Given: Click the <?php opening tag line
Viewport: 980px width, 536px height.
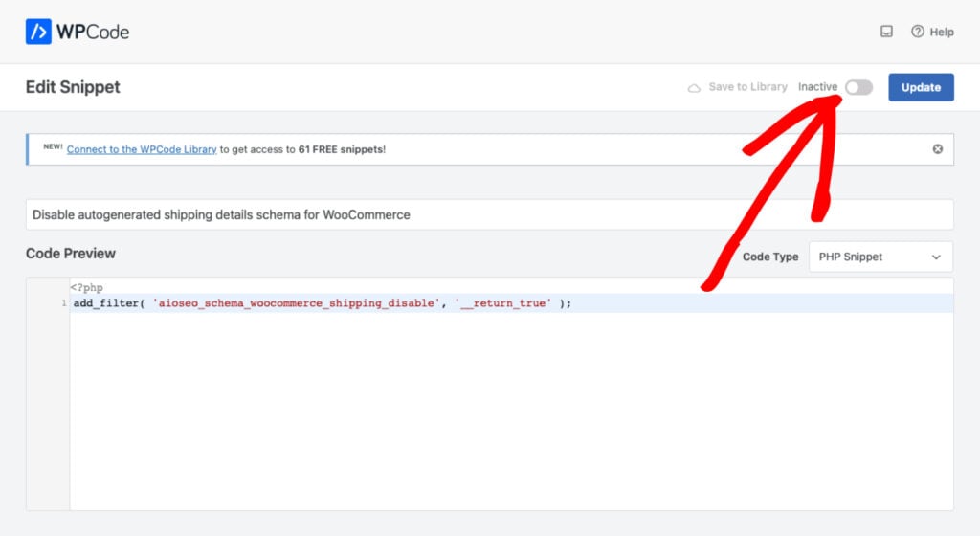Looking at the screenshot, I should point(86,287).
